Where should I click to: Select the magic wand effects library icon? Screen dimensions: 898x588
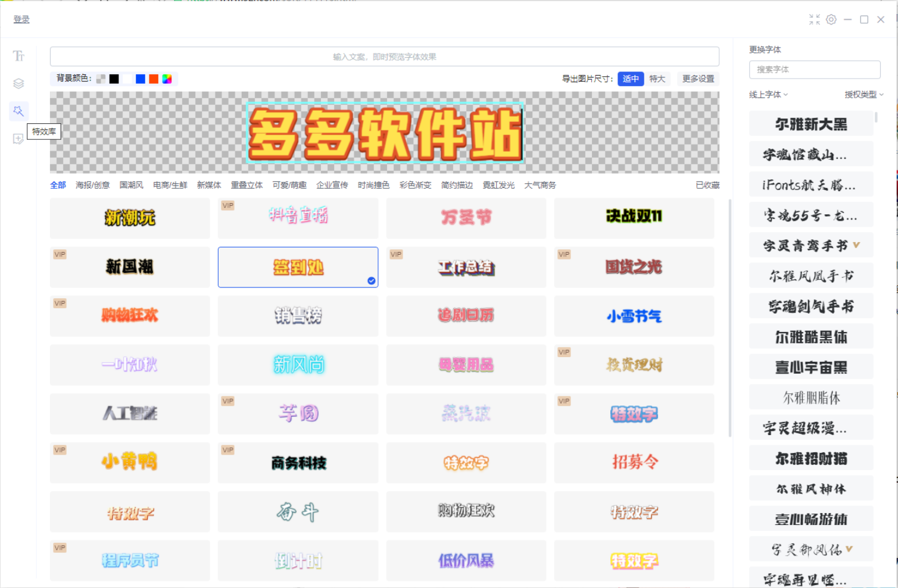pos(18,111)
